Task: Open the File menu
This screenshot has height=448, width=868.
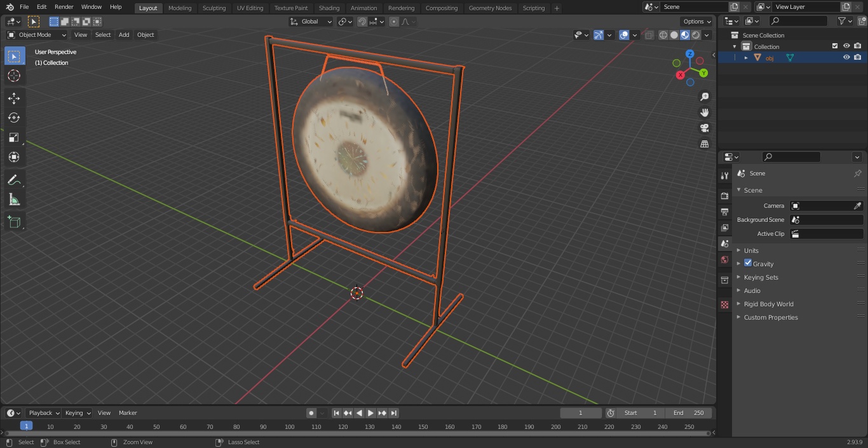Action: [x=24, y=7]
